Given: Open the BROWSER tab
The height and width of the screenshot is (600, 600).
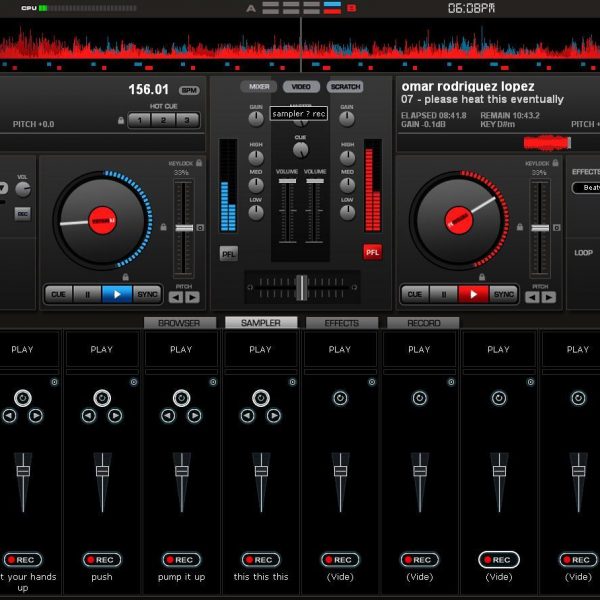Looking at the screenshot, I should click(x=179, y=323).
